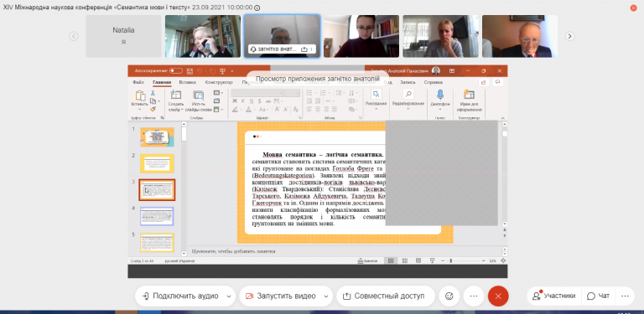Toggle the AutoSave switch
This screenshot has height=314, width=644.
(176, 71)
